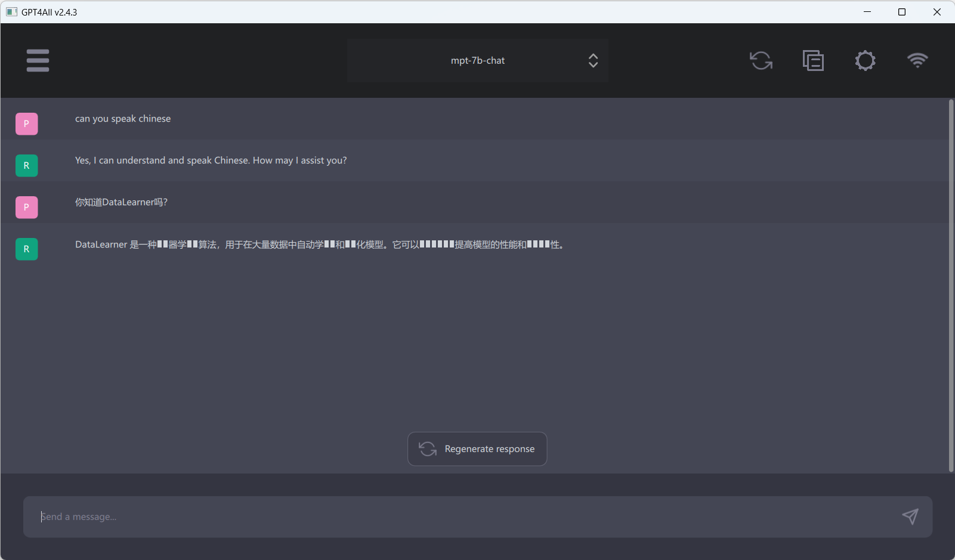
Task: Click the green R avatar beside 'Yes, I can understand'
Action: pos(26,166)
